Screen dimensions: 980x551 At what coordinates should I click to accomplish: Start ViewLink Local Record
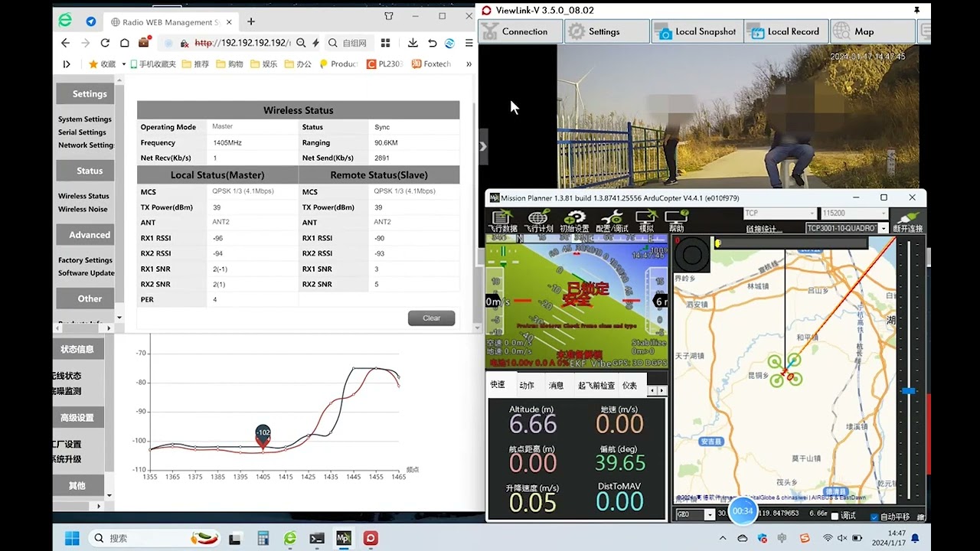tap(786, 31)
